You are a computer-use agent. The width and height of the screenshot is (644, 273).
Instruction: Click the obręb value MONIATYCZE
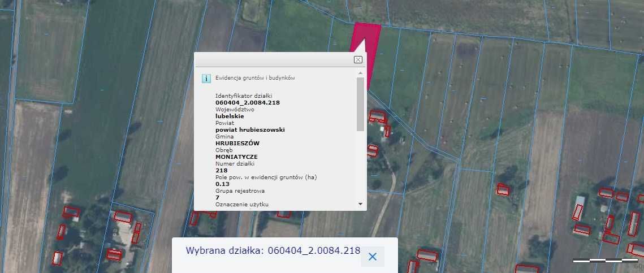pyautogui.click(x=236, y=157)
